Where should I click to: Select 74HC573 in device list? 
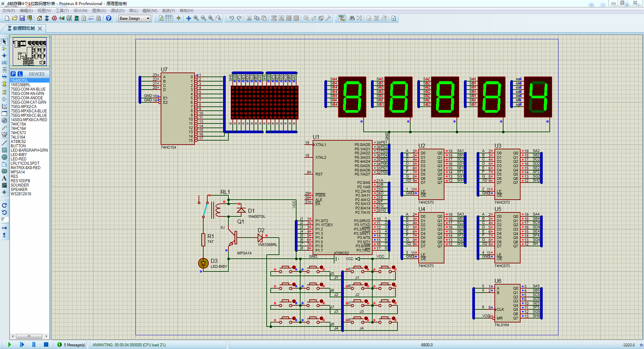30,133
